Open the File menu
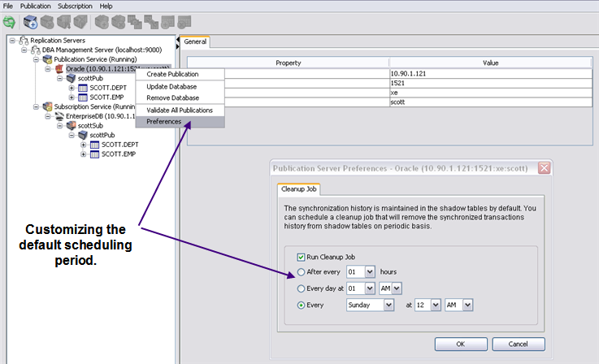The image size is (599, 364). pyautogui.click(x=7, y=6)
